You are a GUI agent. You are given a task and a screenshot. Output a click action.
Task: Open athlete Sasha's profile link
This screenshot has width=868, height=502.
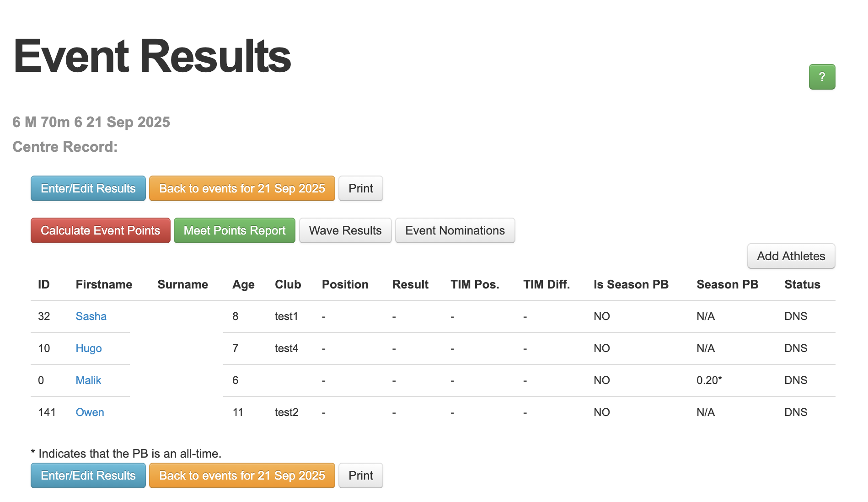tap(91, 316)
